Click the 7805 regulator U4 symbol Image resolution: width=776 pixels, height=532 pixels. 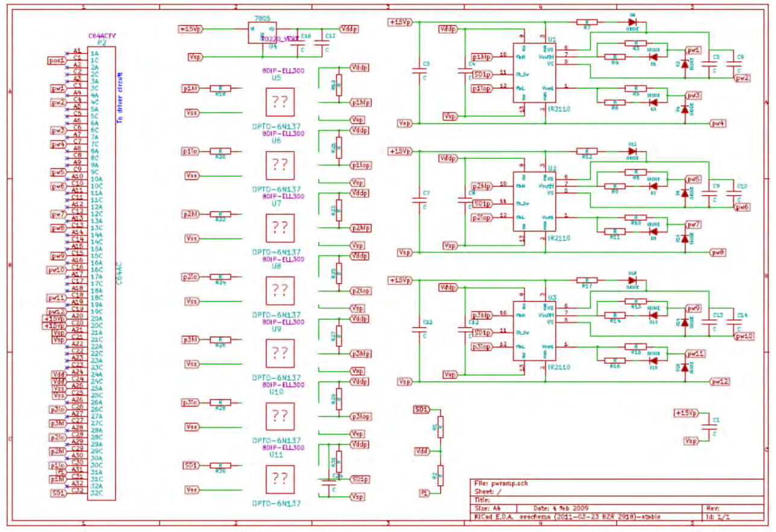(263, 33)
